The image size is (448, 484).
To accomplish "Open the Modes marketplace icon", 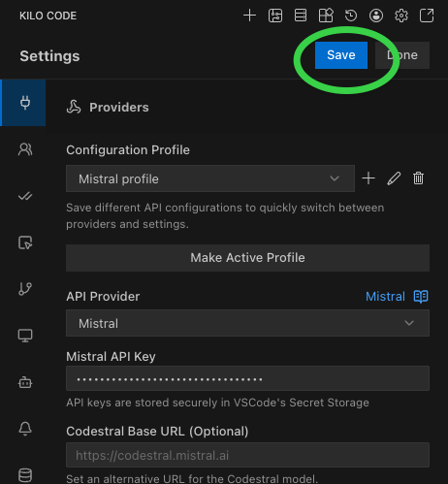I will (x=326, y=16).
